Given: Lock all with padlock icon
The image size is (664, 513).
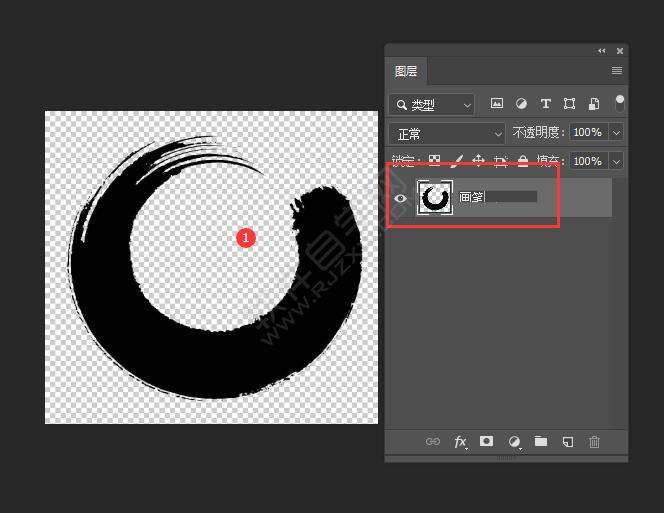Looking at the screenshot, I should pyautogui.click(x=523, y=161).
